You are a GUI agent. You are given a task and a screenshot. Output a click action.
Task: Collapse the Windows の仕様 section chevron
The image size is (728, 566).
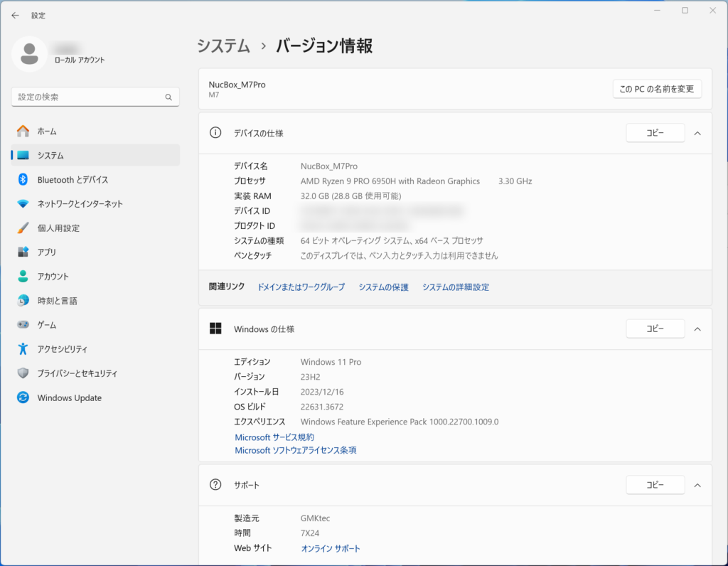pyautogui.click(x=697, y=329)
